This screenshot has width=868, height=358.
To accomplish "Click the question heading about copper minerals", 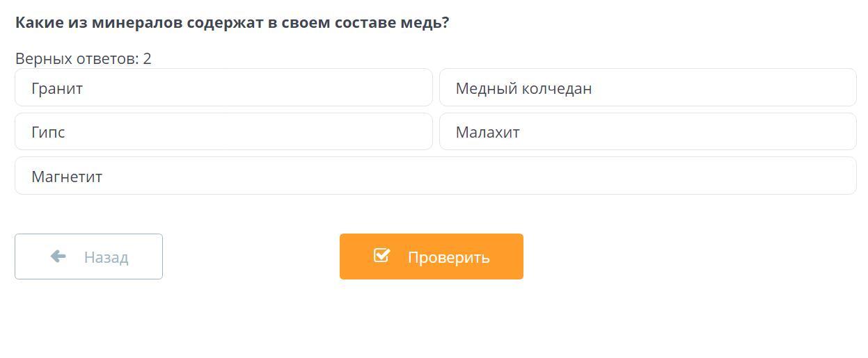I will point(232,22).
